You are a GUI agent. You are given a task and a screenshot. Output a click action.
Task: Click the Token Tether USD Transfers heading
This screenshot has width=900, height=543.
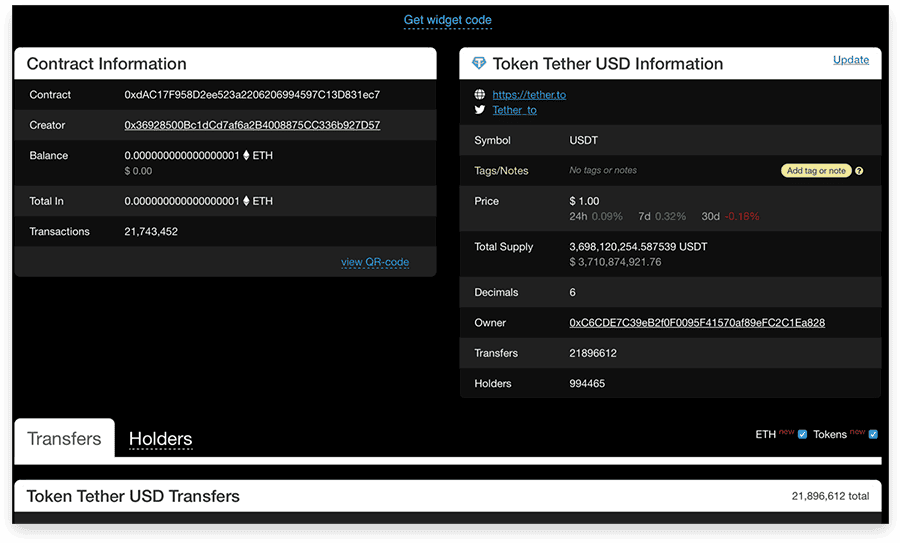coord(133,496)
